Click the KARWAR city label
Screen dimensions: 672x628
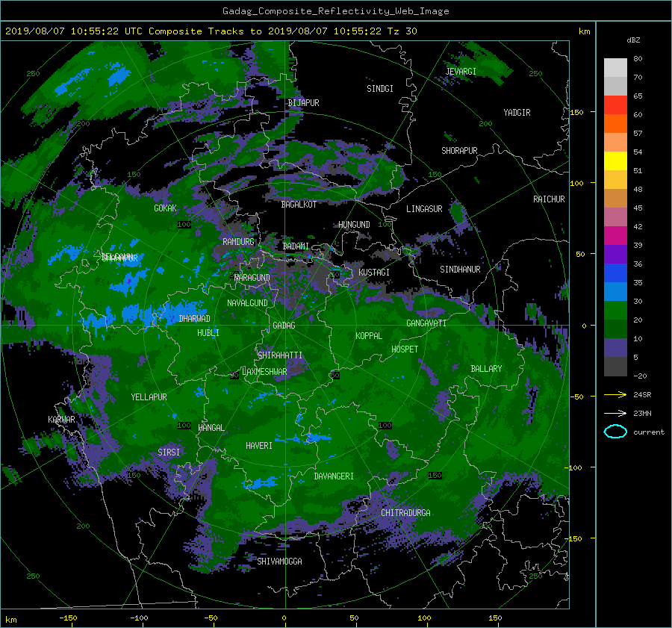pos(61,420)
